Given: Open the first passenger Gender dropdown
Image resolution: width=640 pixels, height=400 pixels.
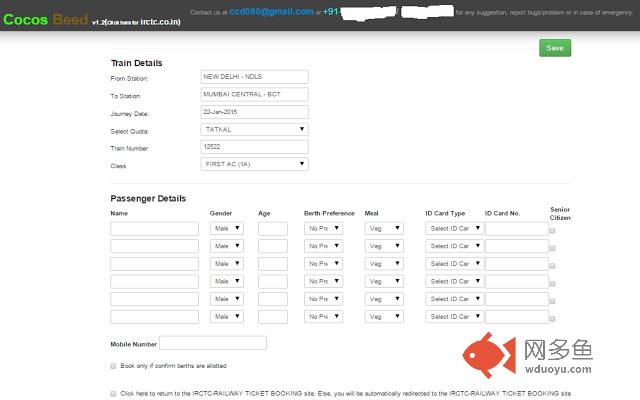Looking at the screenshot, I should 227,229.
